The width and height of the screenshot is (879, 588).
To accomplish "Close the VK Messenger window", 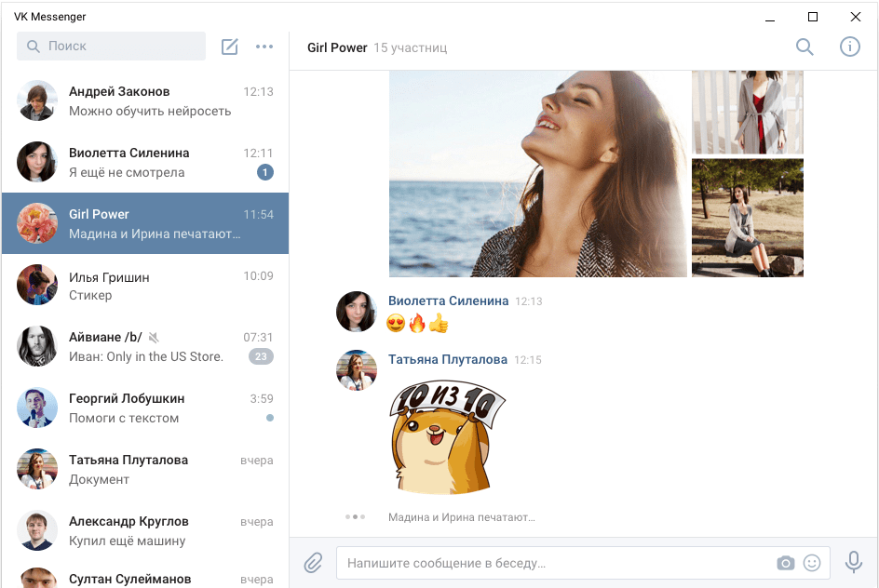I will 856,17.
